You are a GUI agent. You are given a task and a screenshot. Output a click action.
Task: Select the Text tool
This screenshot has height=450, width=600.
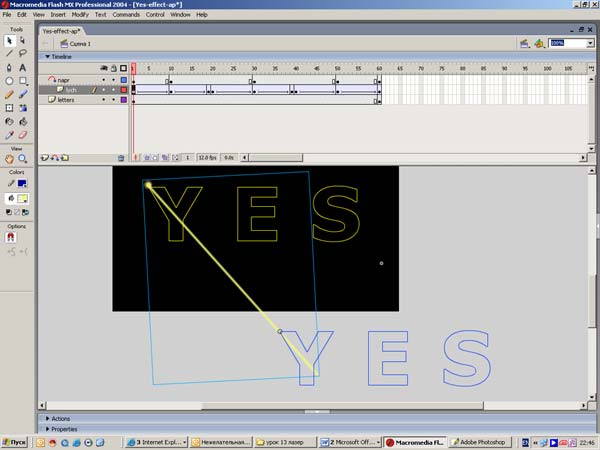click(22, 67)
